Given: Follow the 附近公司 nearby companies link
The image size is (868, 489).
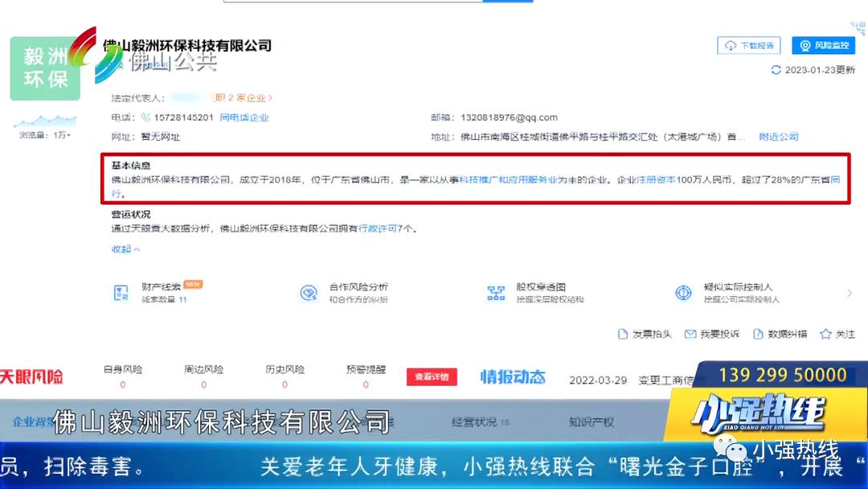Looking at the screenshot, I should 778,137.
